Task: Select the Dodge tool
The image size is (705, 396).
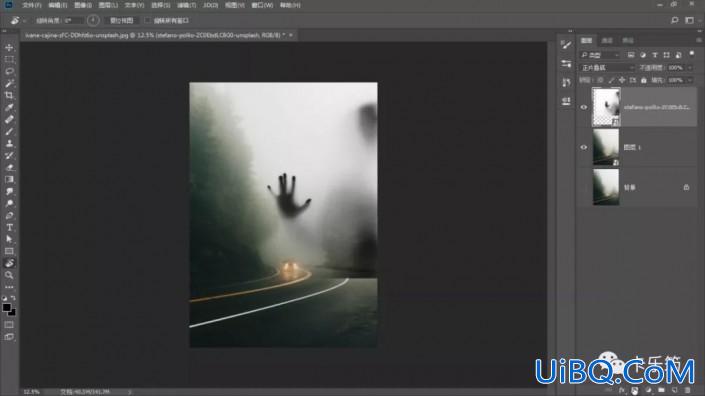Action: pyautogui.click(x=9, y=204)
